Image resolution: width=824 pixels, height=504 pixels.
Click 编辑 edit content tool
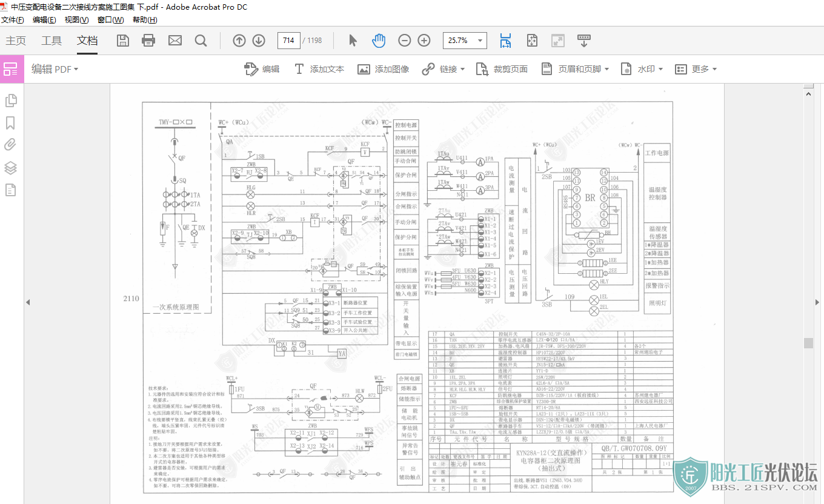pyautogui.click(x=262, y=69)
